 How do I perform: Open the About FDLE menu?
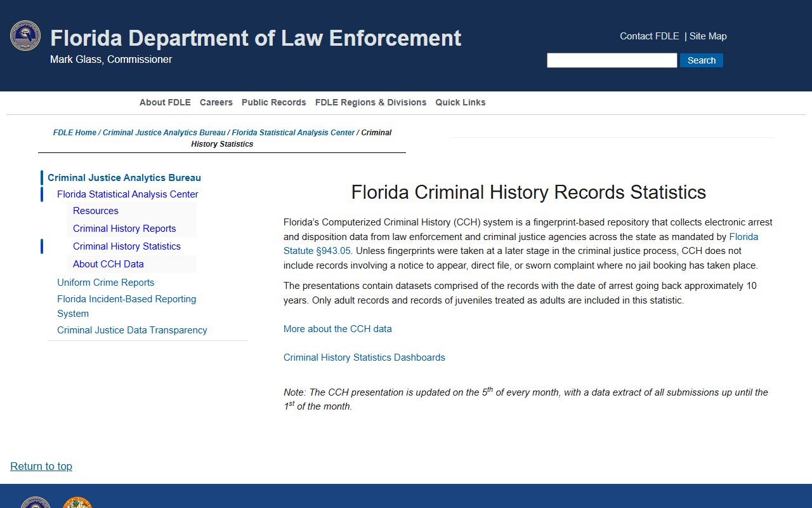click(x=165, y=102)
